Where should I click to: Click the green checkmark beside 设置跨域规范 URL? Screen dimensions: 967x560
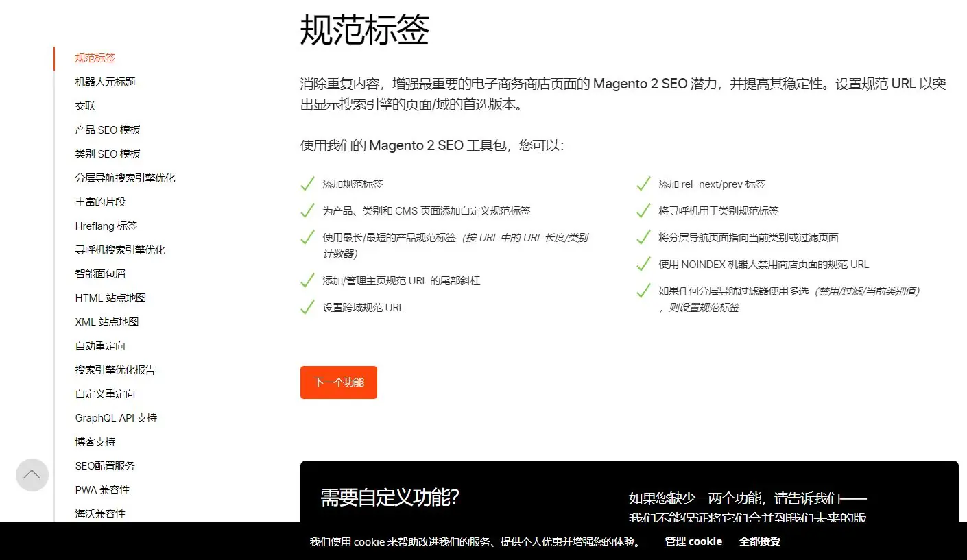[x=308, y=307]
